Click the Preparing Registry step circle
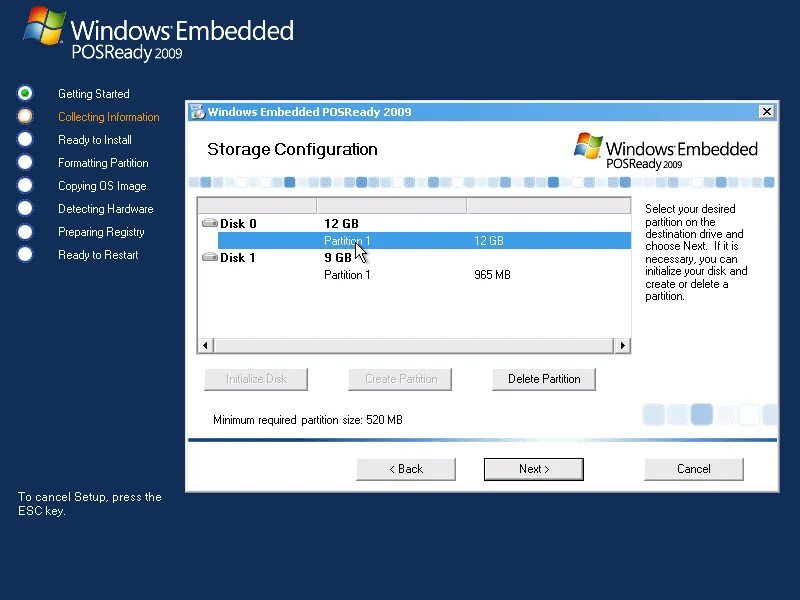 point(25,232)
